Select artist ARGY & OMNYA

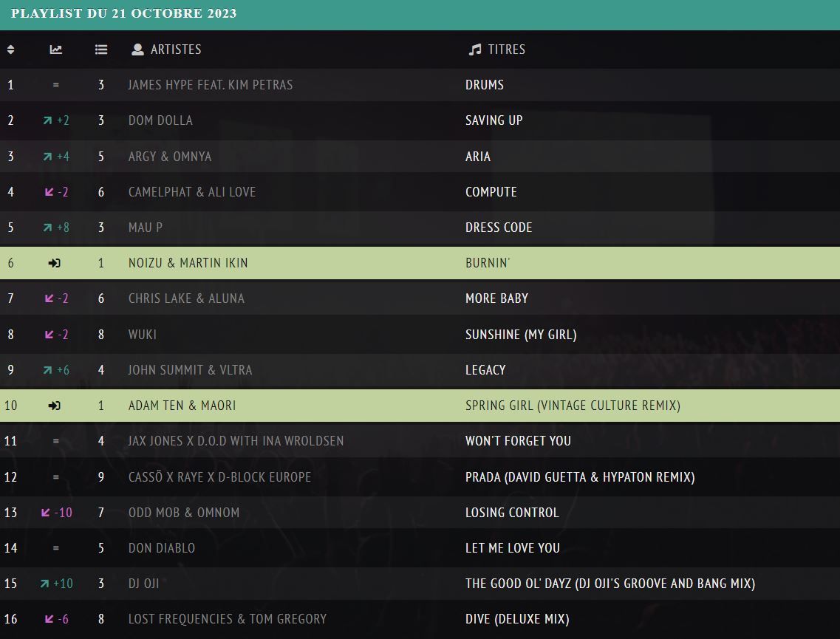170,157
